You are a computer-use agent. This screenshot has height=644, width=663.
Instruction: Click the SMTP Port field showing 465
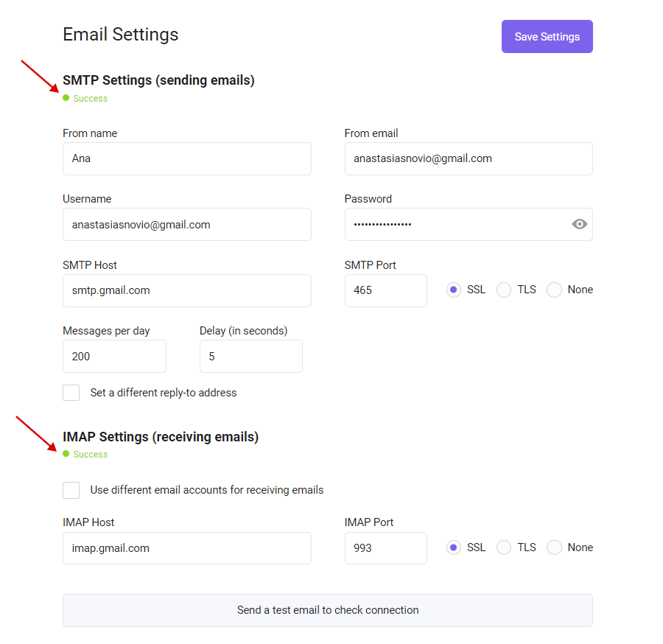point(385,290)
